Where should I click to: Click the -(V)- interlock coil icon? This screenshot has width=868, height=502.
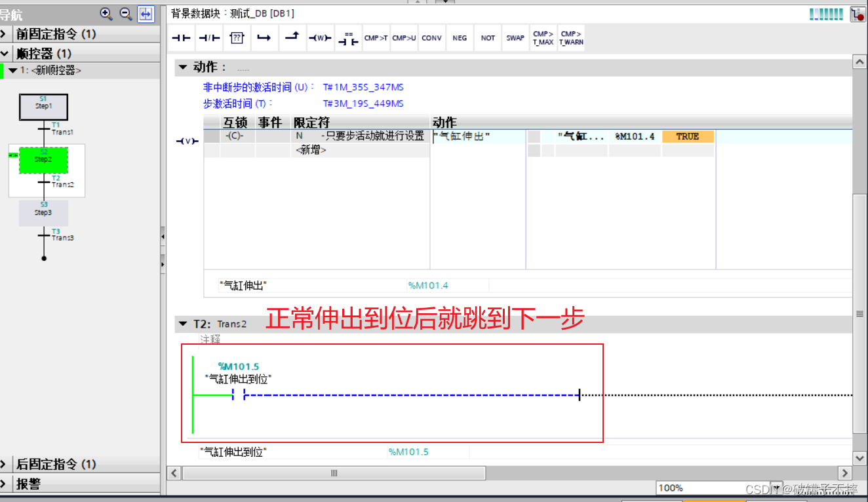[x=187, y=141]
